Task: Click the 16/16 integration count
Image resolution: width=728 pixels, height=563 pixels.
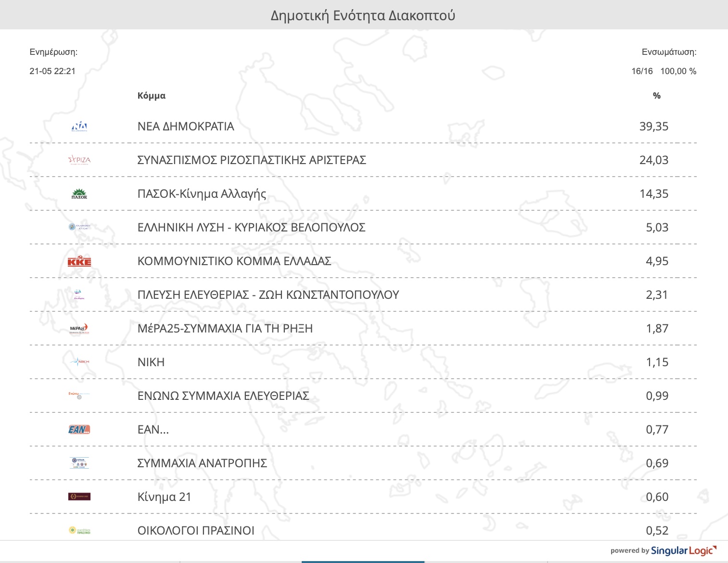Action: click(642, 71)
